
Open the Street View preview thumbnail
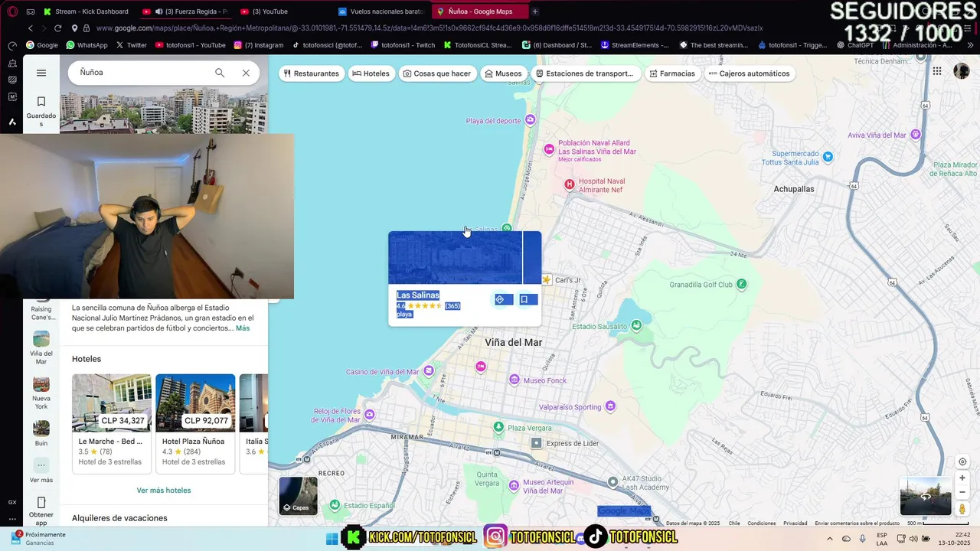(x=925, y=496)
